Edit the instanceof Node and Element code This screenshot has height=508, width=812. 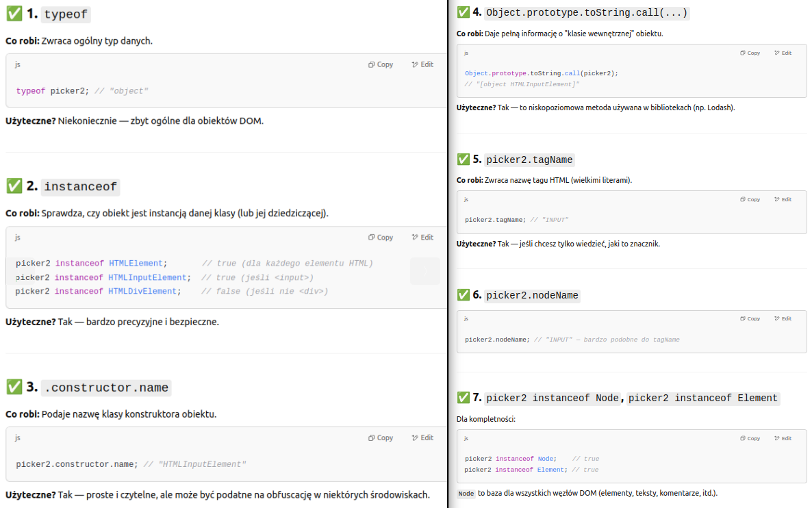(x=783, y=439)
